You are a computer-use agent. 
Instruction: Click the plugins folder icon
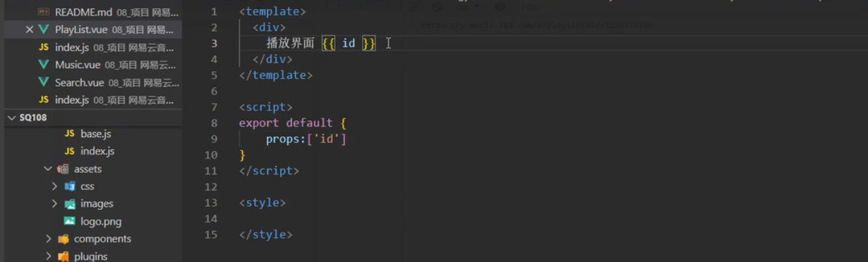pyautogui.click(x=63, y=256)
